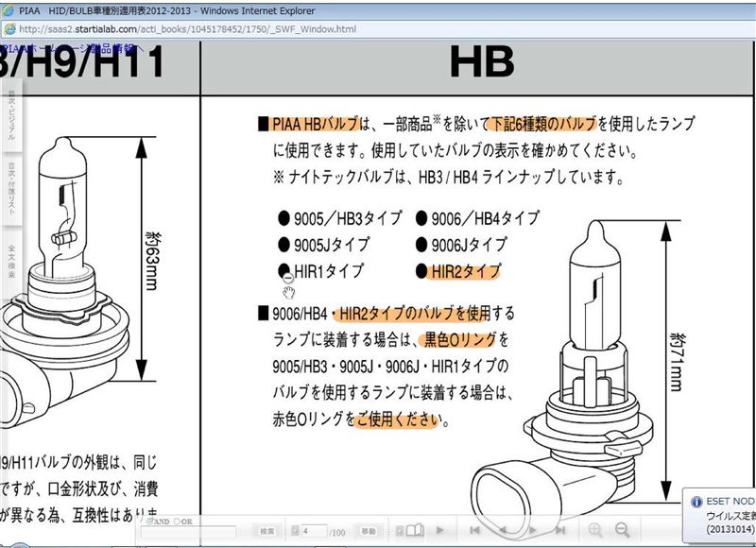Image resolution: width=756 pixels, height=548 pixels.
Task: Click the page icon beside the URL
Action: [9, 29]
